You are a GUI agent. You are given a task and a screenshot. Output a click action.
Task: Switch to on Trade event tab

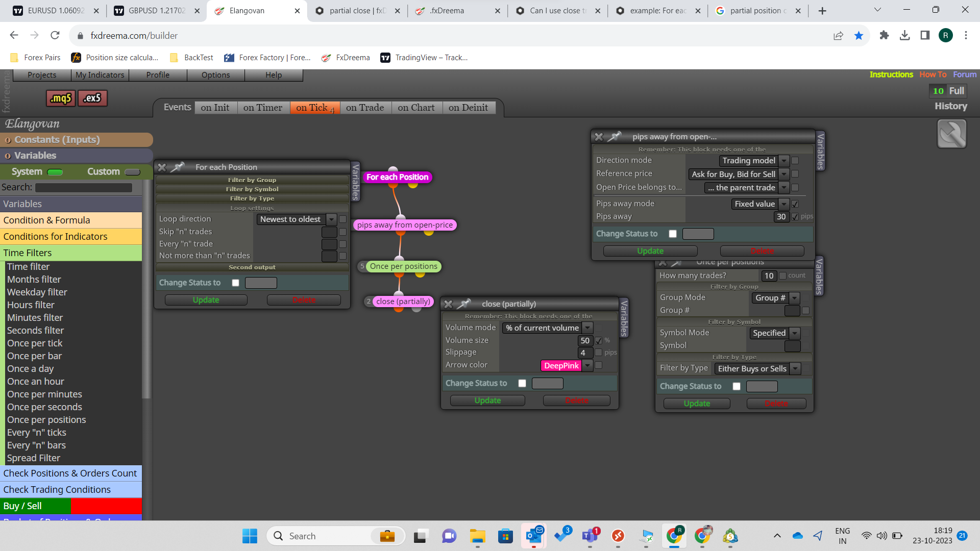point(365,108)
